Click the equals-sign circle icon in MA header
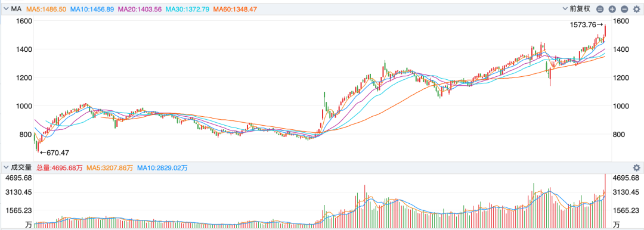644x230 pixels. coord(600,9)
